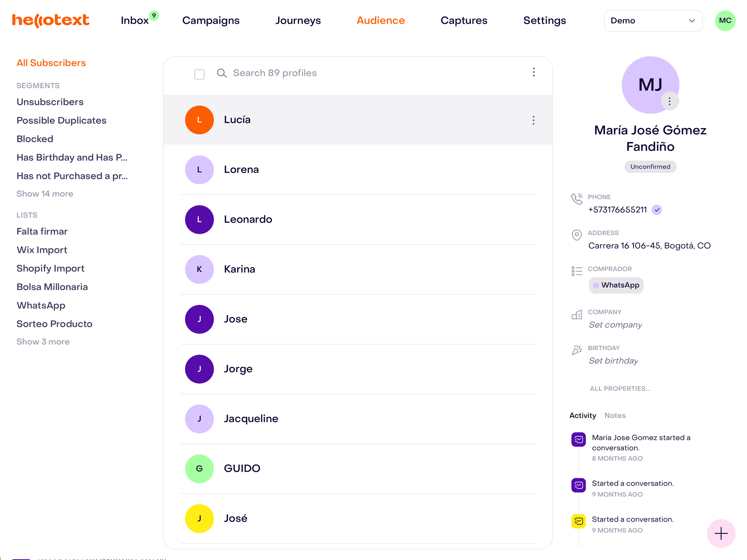The image size is (747, 560).
Task: Click the first conversation activity icon
Action: click(579, 439)
